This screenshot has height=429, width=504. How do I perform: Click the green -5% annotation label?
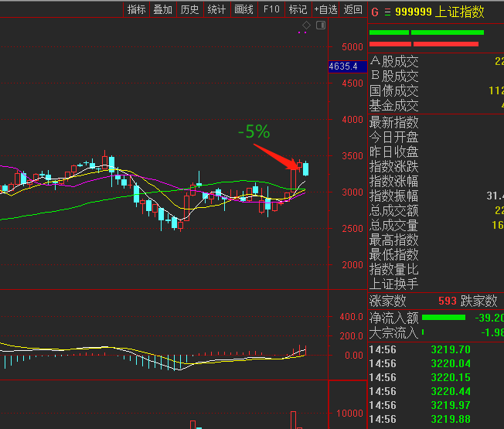click(254, 132)
